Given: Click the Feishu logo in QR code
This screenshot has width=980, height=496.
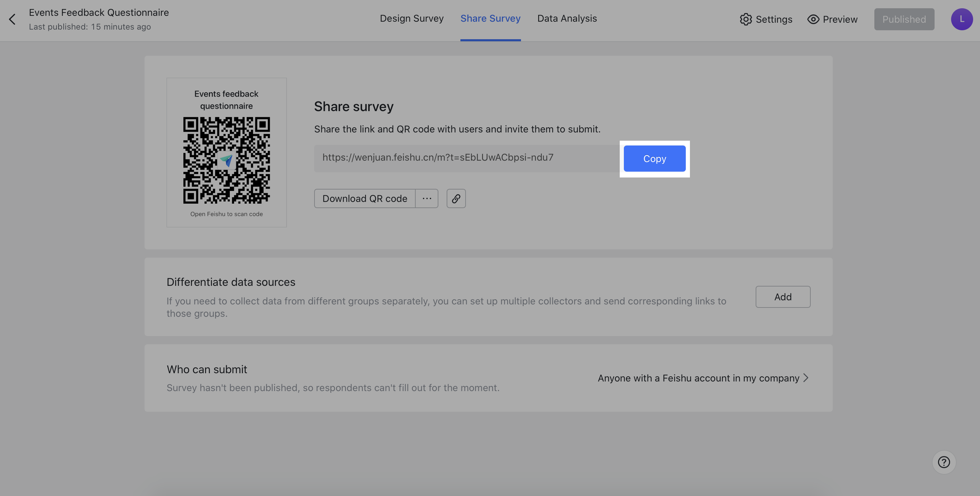Looking at the screenshot, I should pos(227,160).
